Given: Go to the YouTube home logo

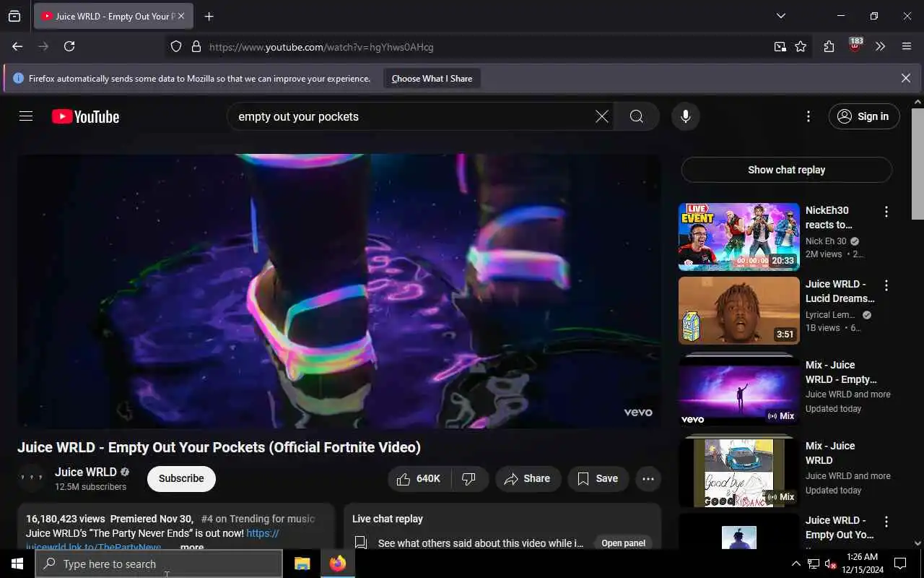Looking at the screenshot, I should pos(85,116).
